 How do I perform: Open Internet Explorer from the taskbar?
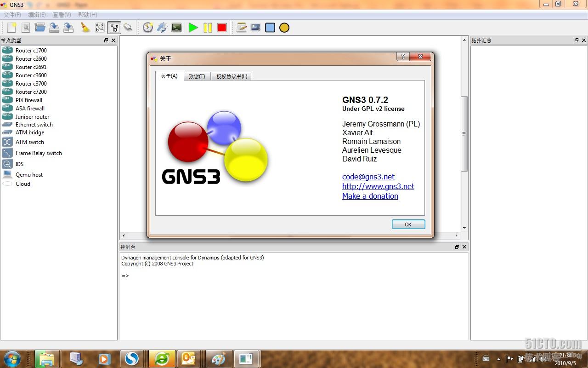[x=162, y=359]
